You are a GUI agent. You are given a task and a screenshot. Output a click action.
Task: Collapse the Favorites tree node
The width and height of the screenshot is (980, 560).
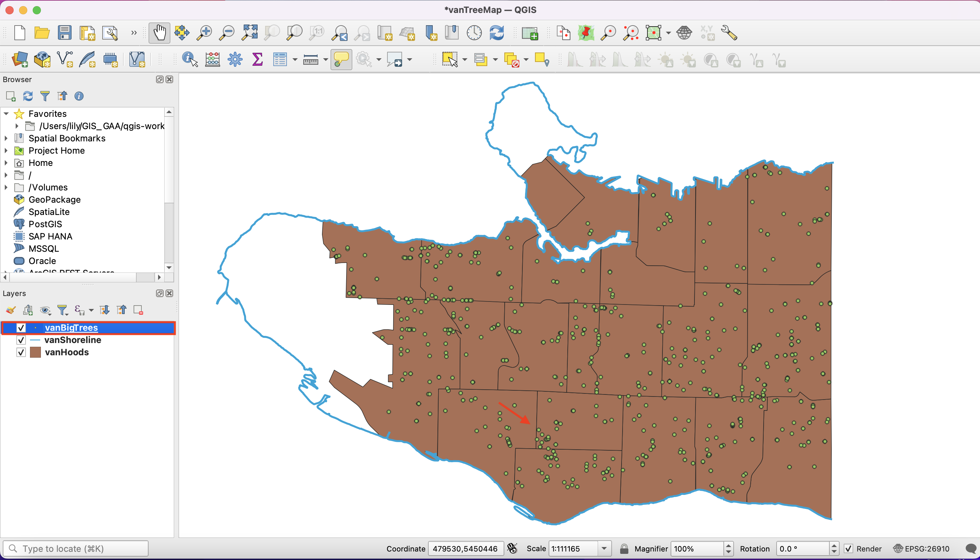[x=6, y=114]
